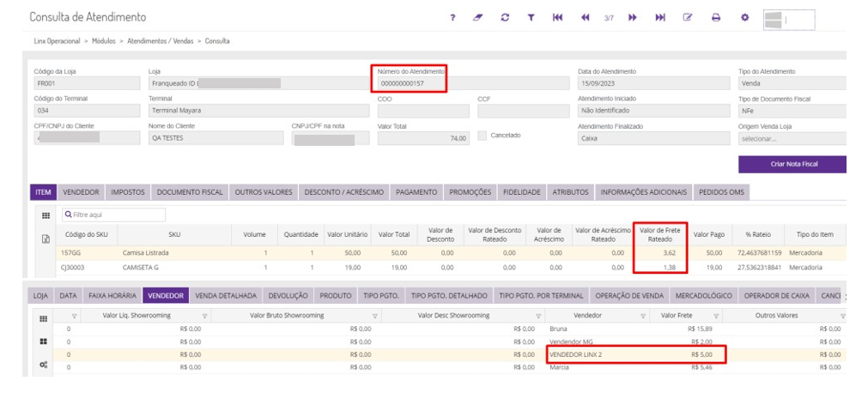Click the Filtre aqui search field
Viewport: 868px width, 393px height.
[113, 215]
